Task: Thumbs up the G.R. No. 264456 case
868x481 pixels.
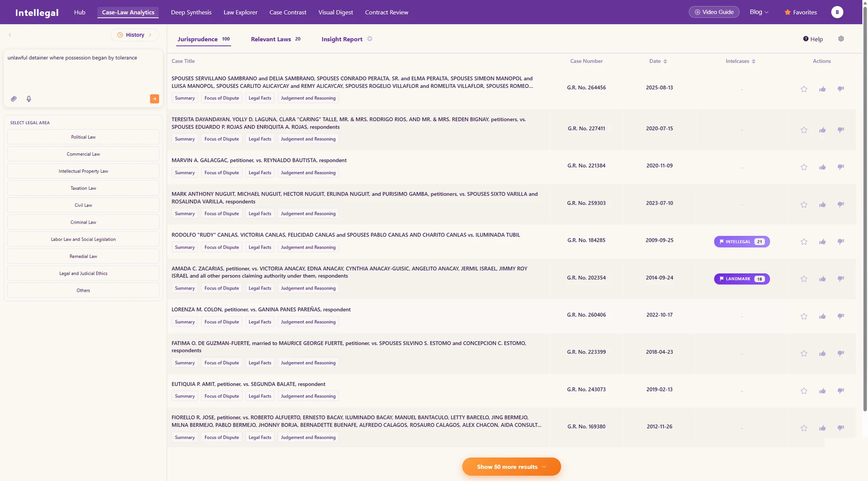Action: (822, 89)
